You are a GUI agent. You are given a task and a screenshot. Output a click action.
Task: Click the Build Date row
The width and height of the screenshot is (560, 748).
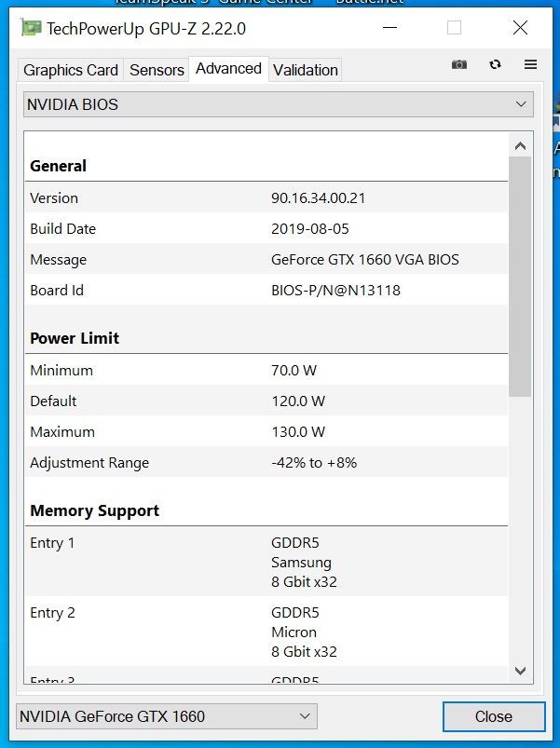[266, 228]
